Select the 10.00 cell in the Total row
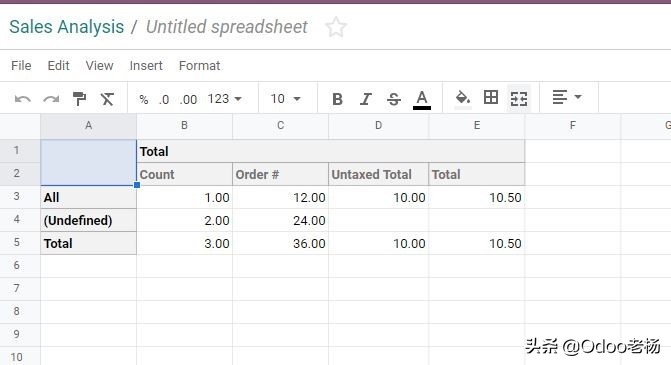Viewport: 671px width, 365px height. tap(378, 243)
